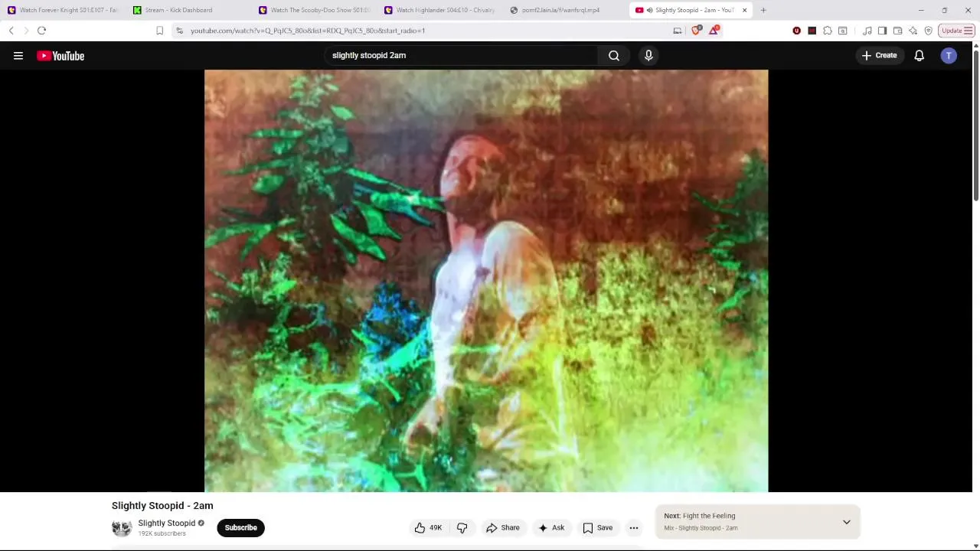Save the video to a playlist
980x551 pixels.
(597, 527)
